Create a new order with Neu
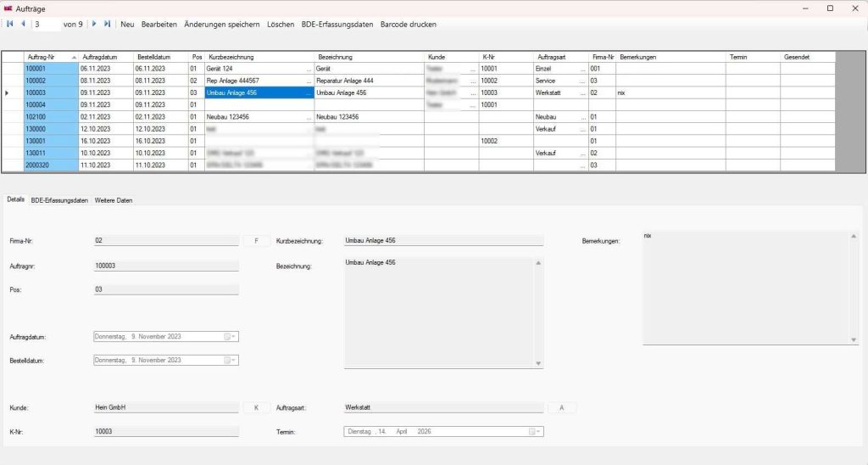This screenshot has width=868, height=465. (x=127, y=25)
